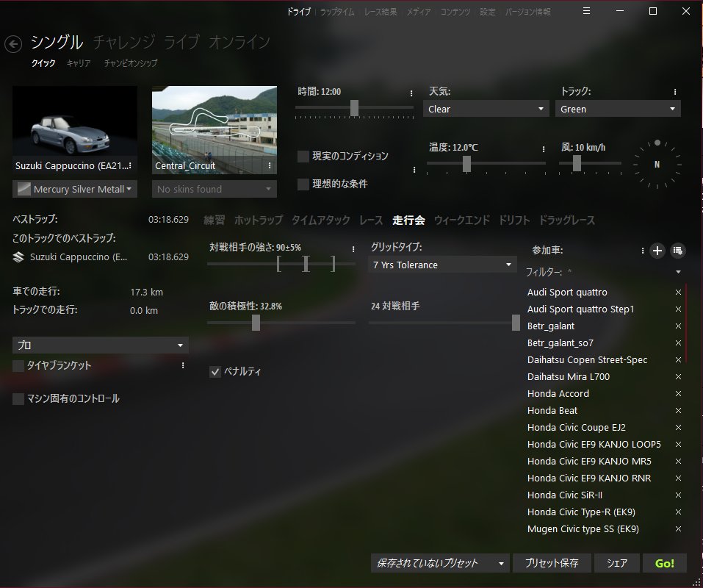The width and height of the screenshot is (703, 588).
Task: Switch to オンライン section
Action: coord(239,42)
